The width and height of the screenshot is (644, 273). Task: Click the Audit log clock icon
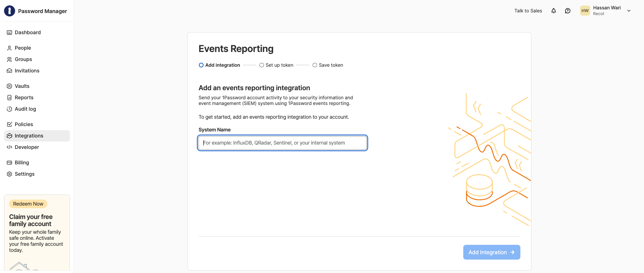click(x=9, y=109)
